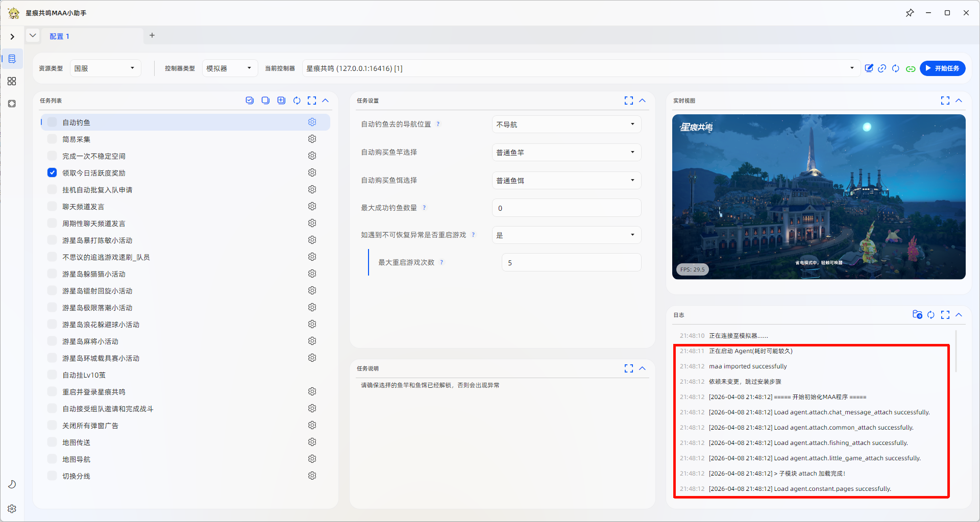Open log folder icon in 日志 panel
The image size is (980, 522).
click(917, 315)
